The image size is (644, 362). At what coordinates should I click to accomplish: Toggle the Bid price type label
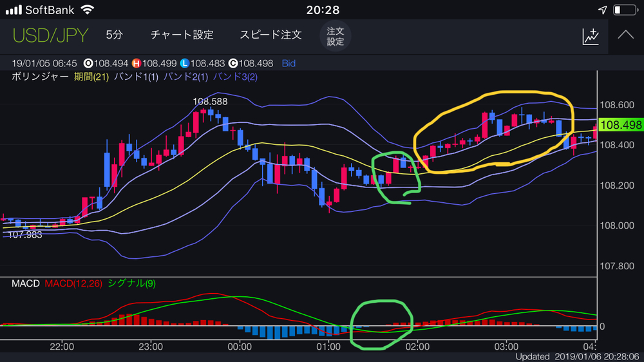[x=289, y=63]
